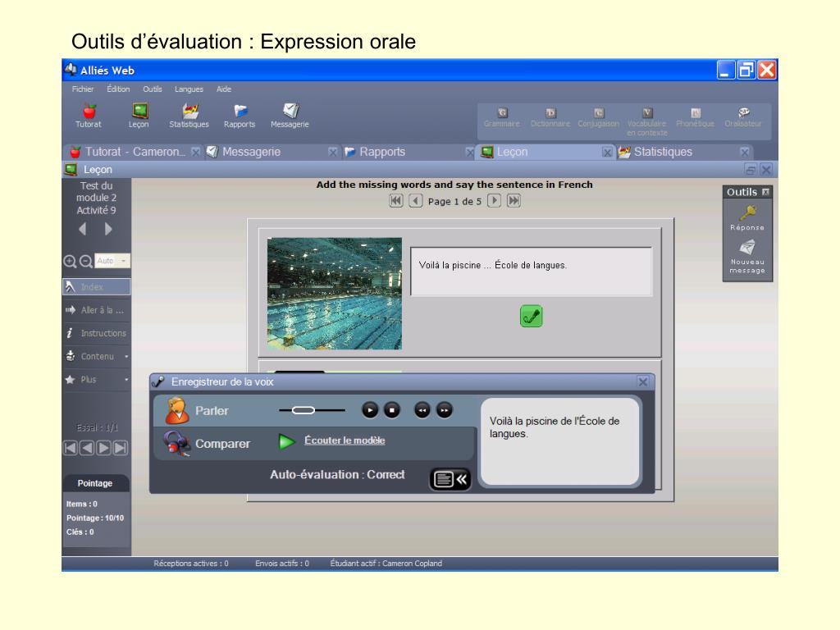840x630 pixels.
Task: Click the green microphone record button
Action: pos(531,316)
